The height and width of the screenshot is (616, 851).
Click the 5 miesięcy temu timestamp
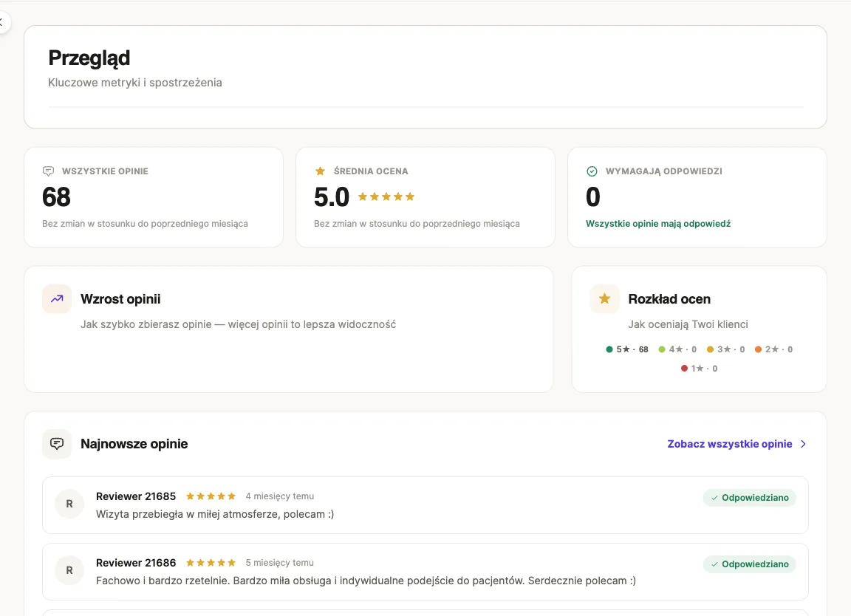(x=279, y=563)
